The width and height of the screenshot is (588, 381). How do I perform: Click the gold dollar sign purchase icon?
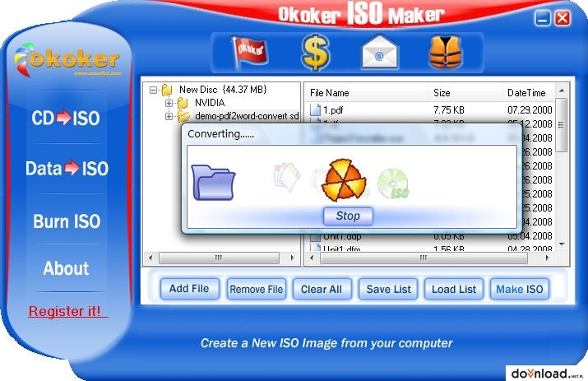315,52
